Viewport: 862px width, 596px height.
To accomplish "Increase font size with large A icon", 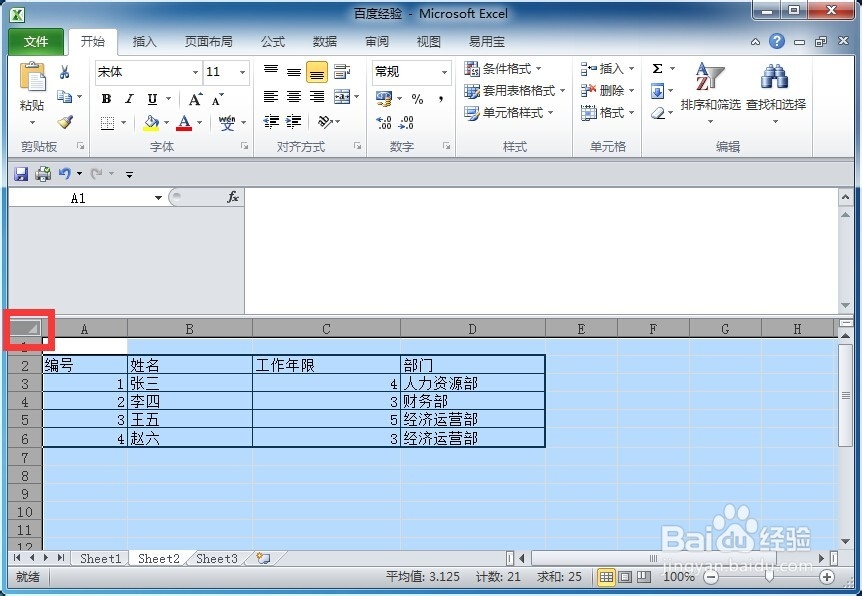I will (195, 99).
